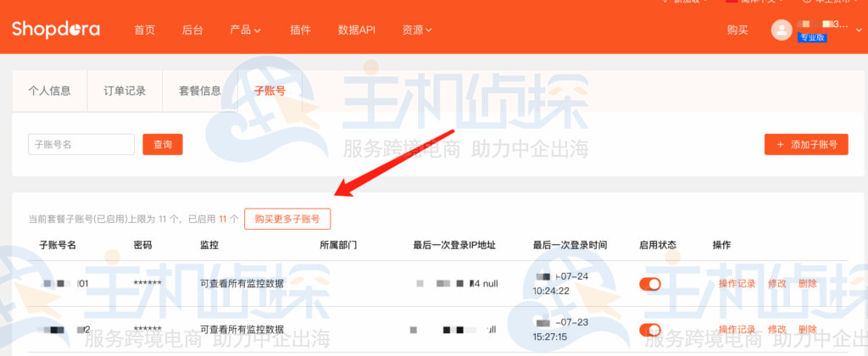This screenshot has width=868, height=356.
Task: Open the 数据API page
Action: click(x=357, y=30)
